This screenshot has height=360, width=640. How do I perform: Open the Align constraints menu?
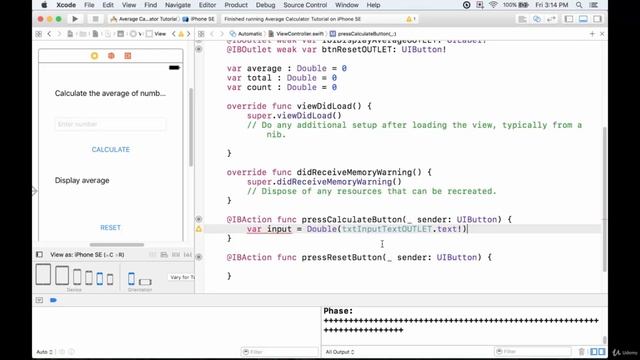[x=164, y=255]
